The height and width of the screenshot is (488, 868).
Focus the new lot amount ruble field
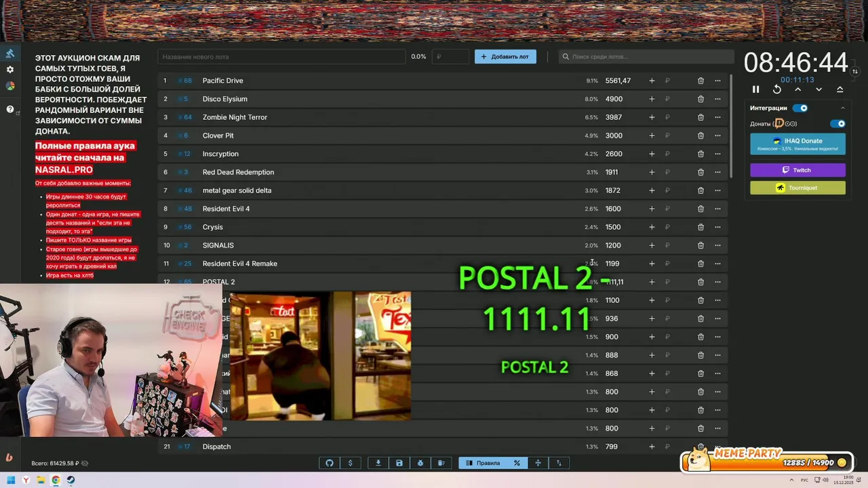[x=451, y=57]
